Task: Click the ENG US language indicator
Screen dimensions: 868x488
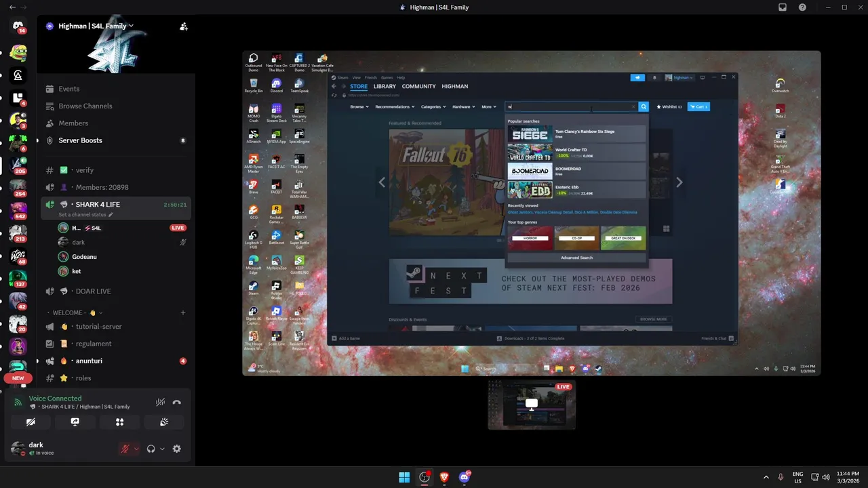Action: (x=798, y=477)
